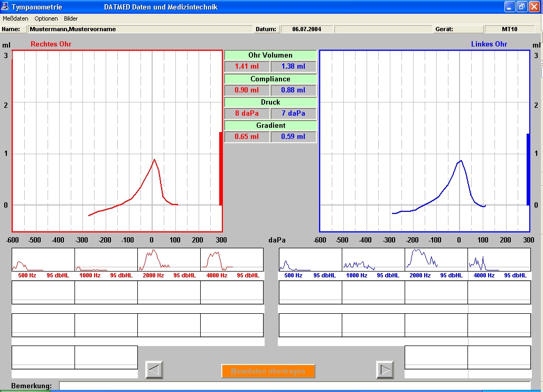Click the Linkes Ohr label

489,44
